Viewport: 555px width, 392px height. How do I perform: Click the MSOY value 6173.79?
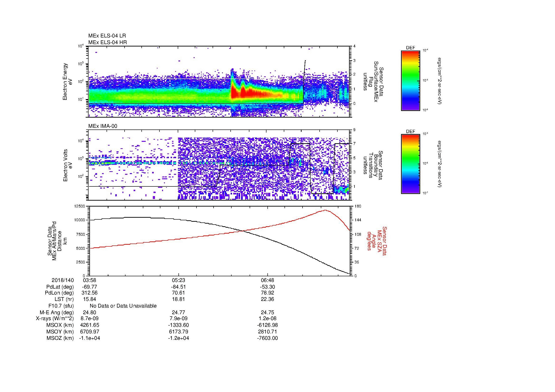[179, 332]
